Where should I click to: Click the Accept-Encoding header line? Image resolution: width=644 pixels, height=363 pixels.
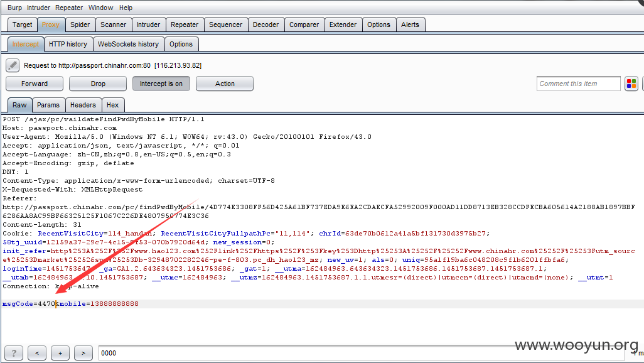68,163
